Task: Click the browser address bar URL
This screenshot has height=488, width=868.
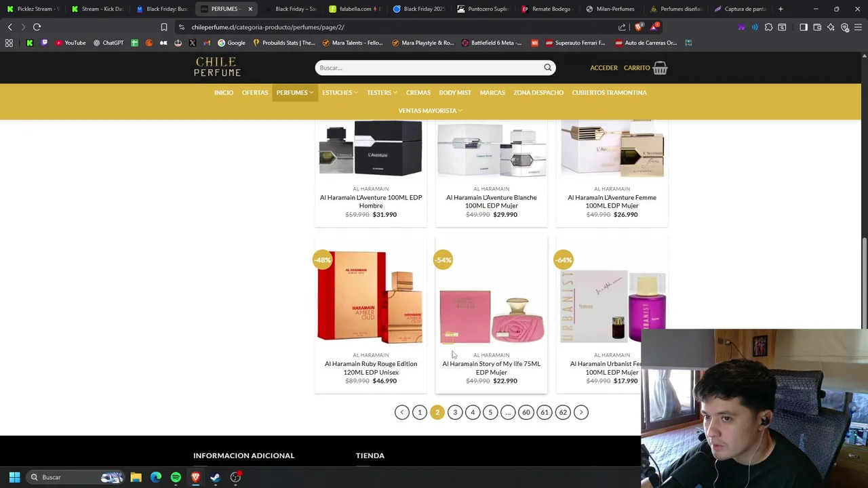Action: tap(268, 27)
